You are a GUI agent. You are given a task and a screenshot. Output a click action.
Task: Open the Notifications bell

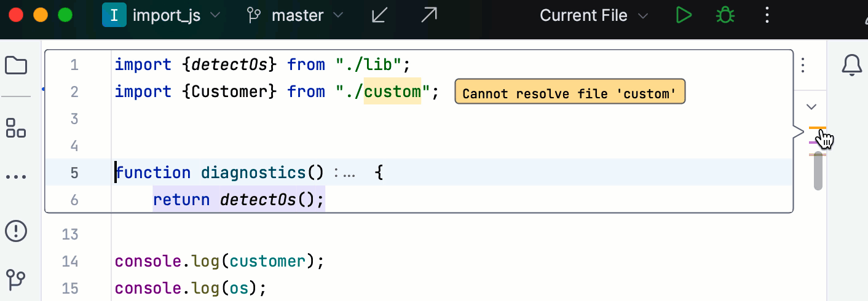[x=851, y=66]
